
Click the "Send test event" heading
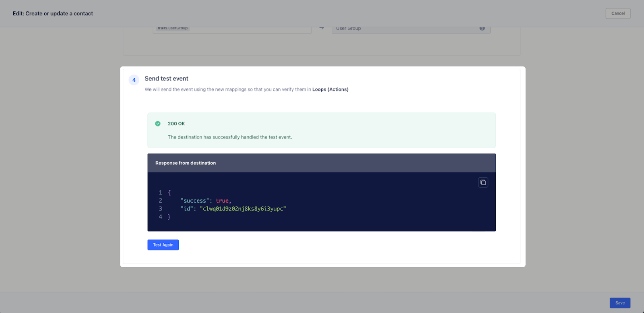167,79
